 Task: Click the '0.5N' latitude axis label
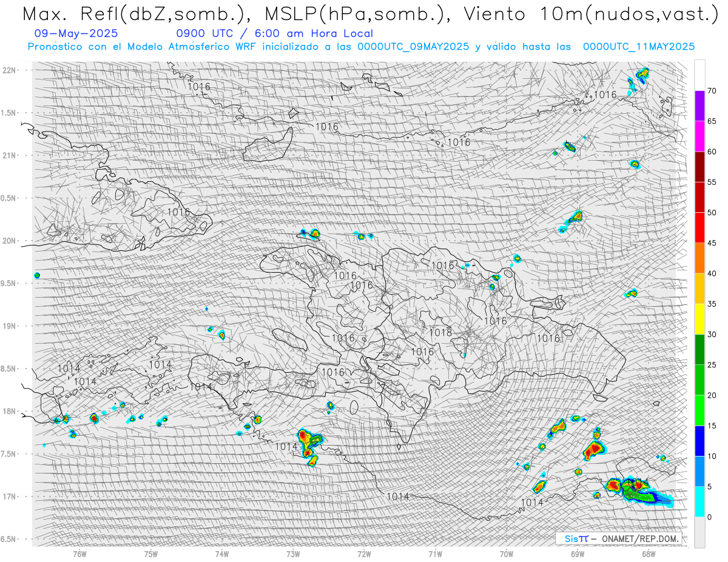click(x=9, y=198)
